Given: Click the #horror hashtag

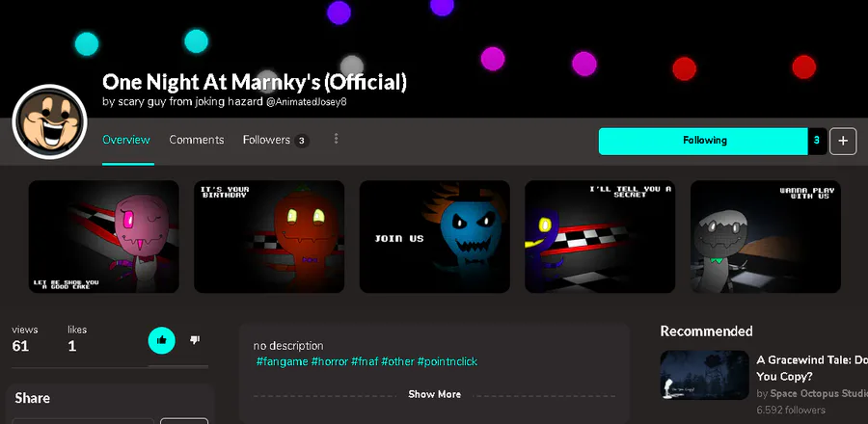Looking at the screenshot, I should pyautogui.click(x=330, y=361).
